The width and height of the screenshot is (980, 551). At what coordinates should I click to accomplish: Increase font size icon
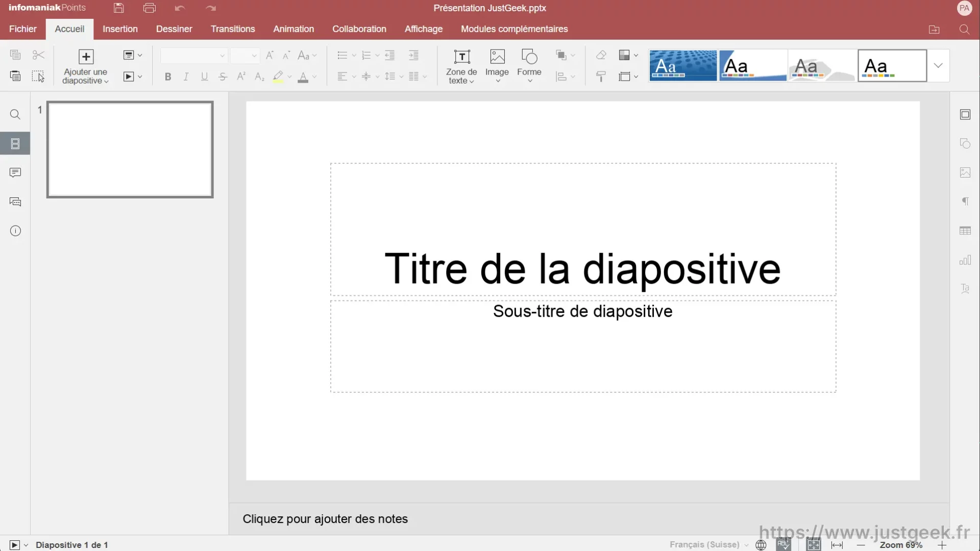click(270, 55)
